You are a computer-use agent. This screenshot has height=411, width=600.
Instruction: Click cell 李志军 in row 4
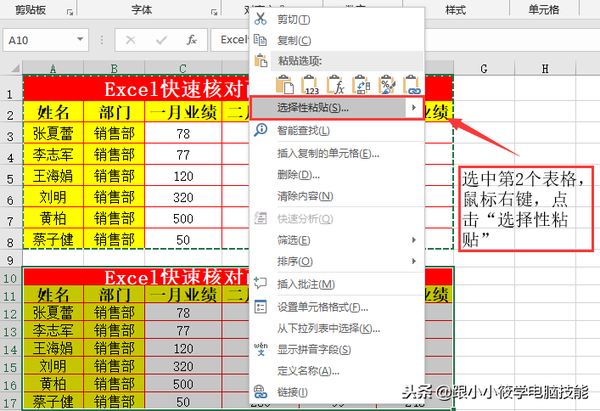pyautogui.click(x=53, y=155)
